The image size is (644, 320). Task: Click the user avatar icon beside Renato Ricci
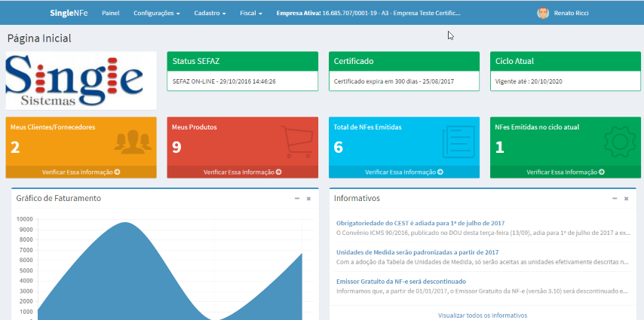[542, 13]
